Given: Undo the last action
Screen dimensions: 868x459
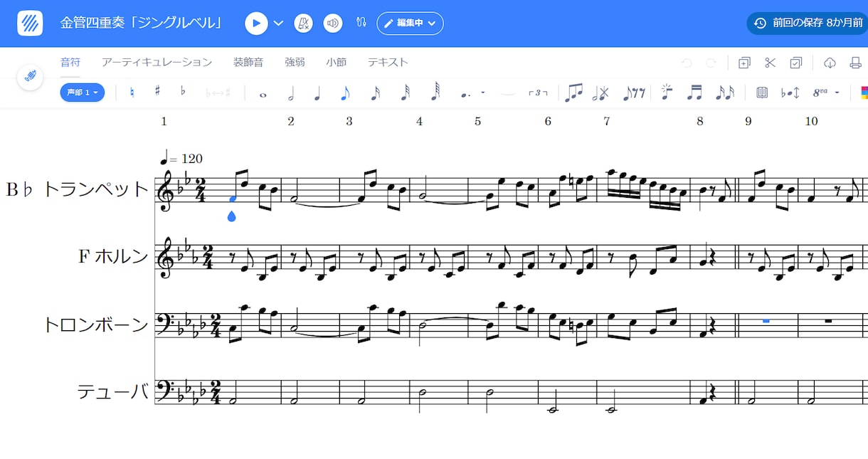Looking at the screenshot, I should tap(687, 63).
